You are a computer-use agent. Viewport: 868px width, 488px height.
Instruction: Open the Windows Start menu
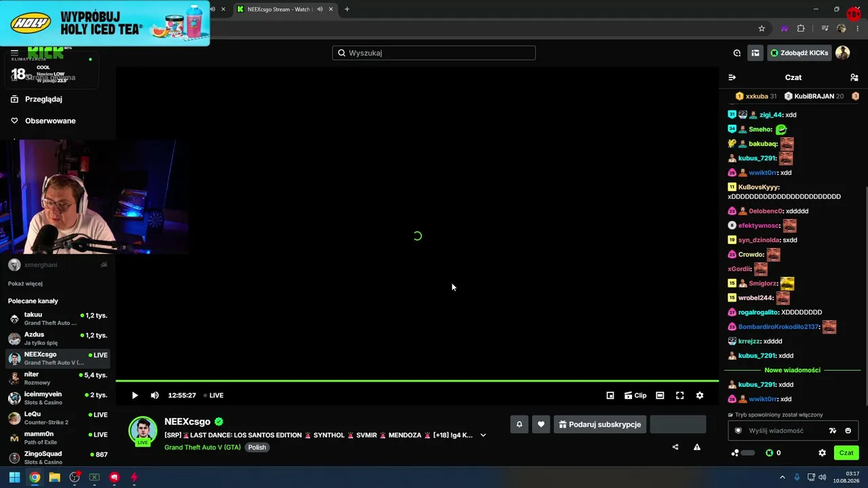point(14,477)
